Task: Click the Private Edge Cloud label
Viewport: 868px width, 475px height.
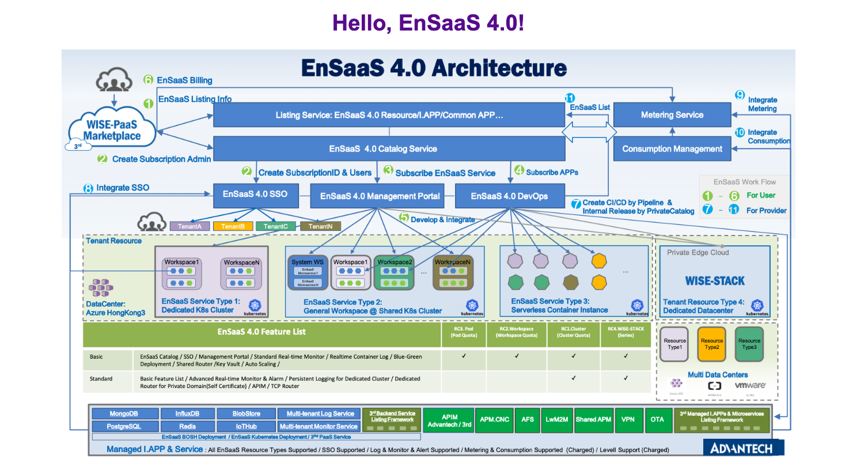Action: tap(698, 253)
